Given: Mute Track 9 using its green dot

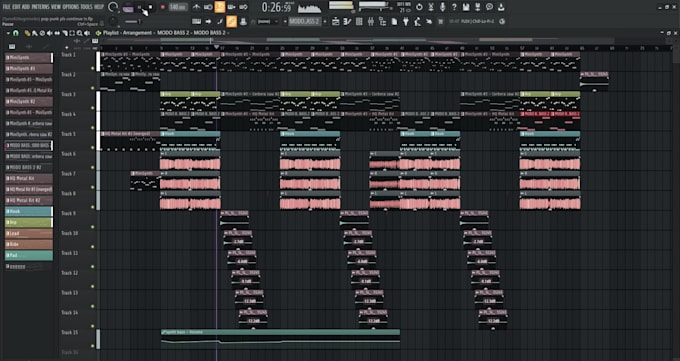Looking at the screenshot, I should [x=93, y=226].
